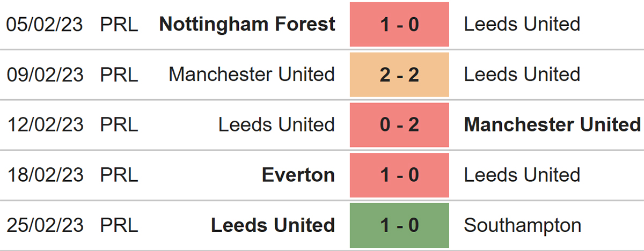This screenshot has height=251, width=644.
Task: Click the PRL label in the 05/02/23 row
Action: coord(119,25)
